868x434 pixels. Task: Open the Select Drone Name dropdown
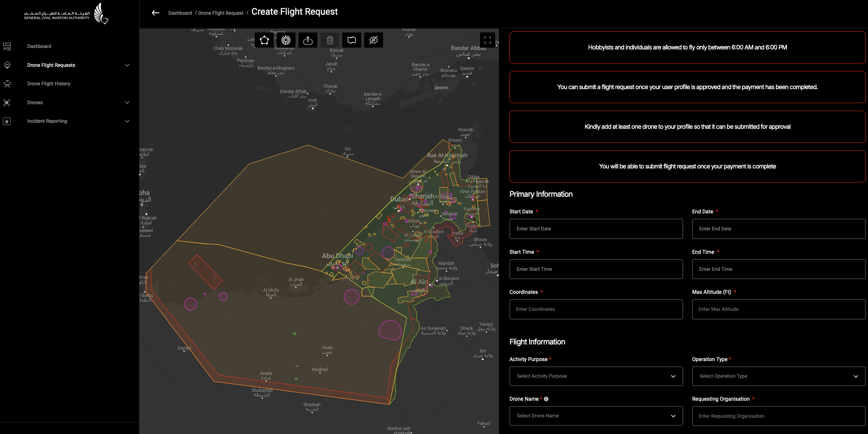click(x=596, y=416)
